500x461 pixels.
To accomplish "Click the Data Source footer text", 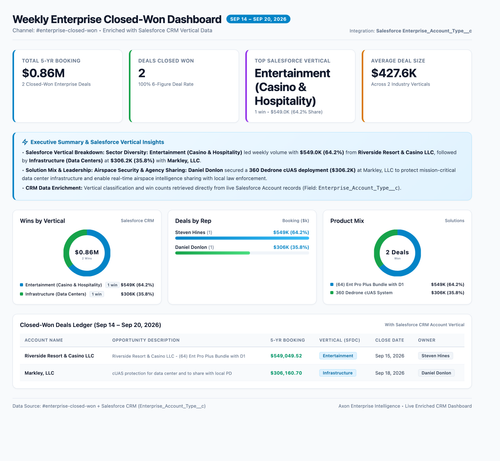I will tap(109, 406).
